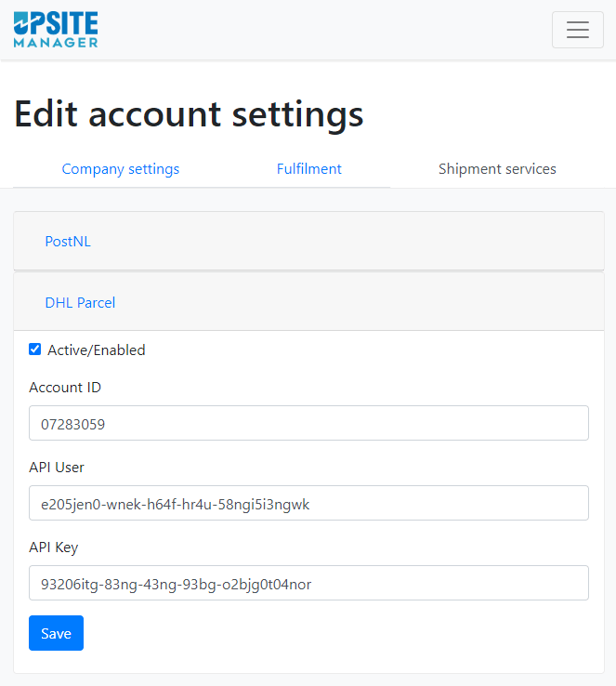Select the Shipment services tab

(x=497, y=169)
